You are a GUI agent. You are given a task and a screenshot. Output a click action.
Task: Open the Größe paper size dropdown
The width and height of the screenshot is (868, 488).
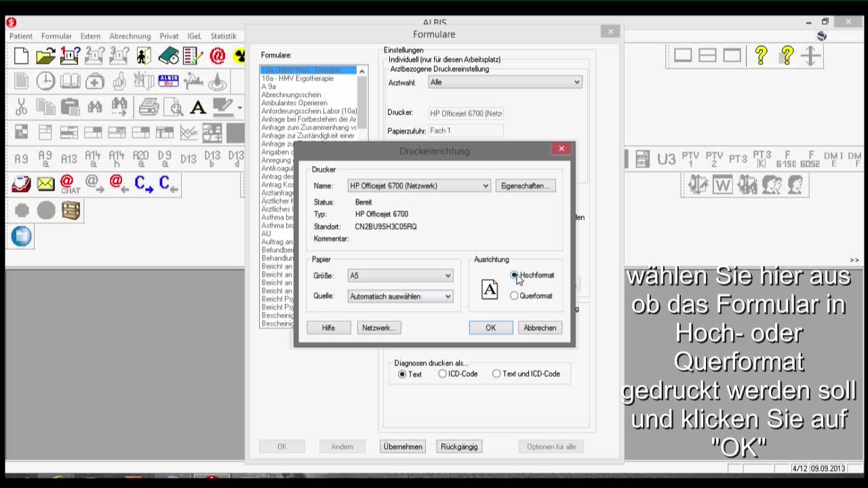[400, 276]
